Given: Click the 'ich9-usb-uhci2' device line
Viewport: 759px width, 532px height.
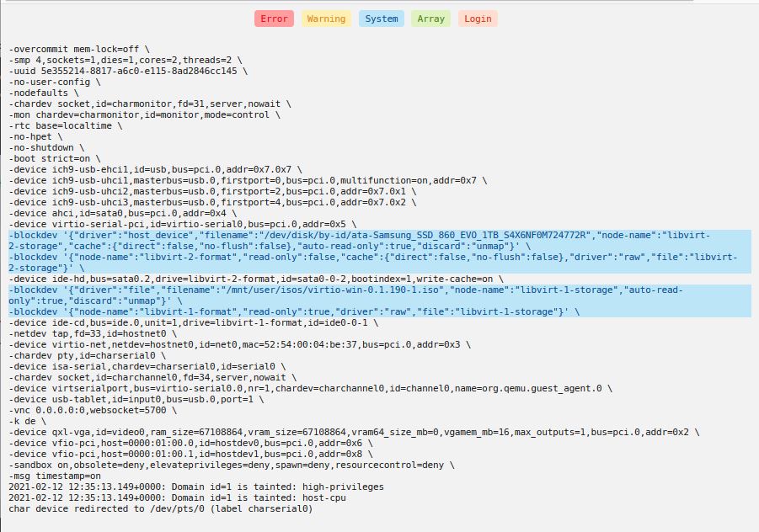Looking at the screenshot, I should tap(212, 192).
